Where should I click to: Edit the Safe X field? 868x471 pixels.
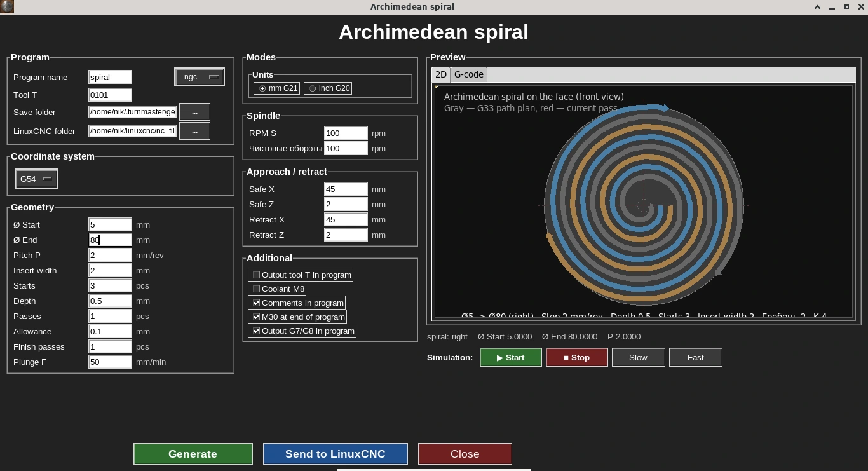346,189
